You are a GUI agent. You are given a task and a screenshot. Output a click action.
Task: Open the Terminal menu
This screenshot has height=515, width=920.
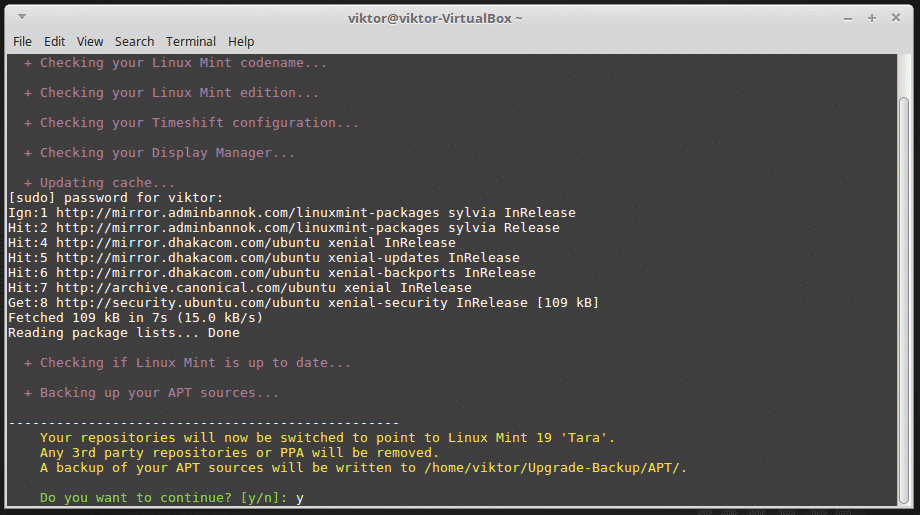pyautogui.click(x=191, y=42)
